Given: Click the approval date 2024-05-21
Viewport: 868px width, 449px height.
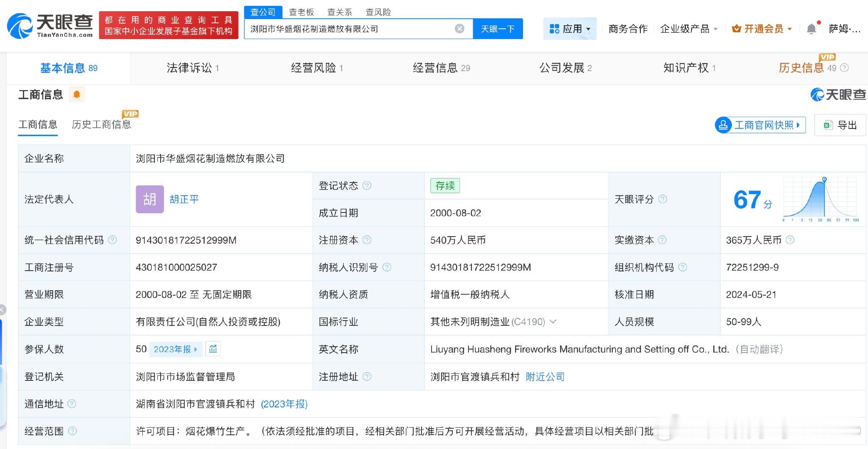Looking at the screenshot, I should [x=751, y=294].
